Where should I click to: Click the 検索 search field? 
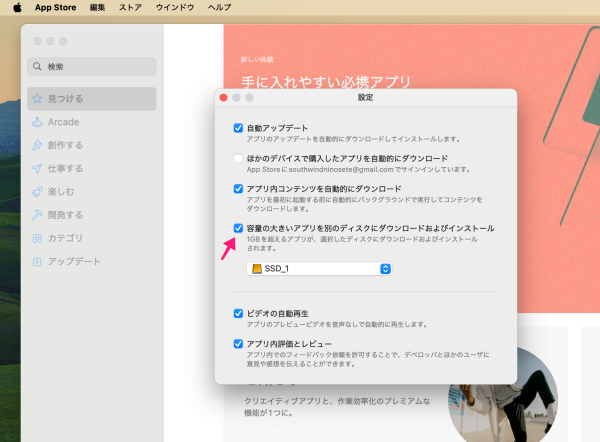point(92,67)
